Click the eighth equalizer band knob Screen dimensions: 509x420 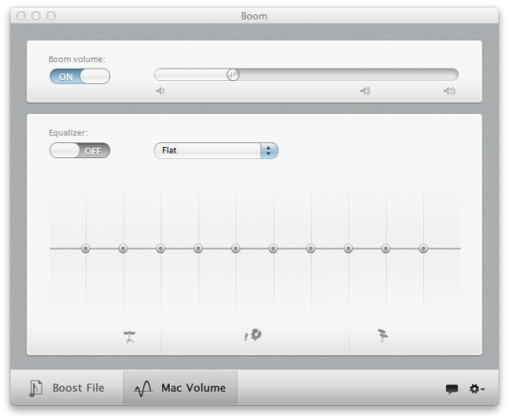349,249
